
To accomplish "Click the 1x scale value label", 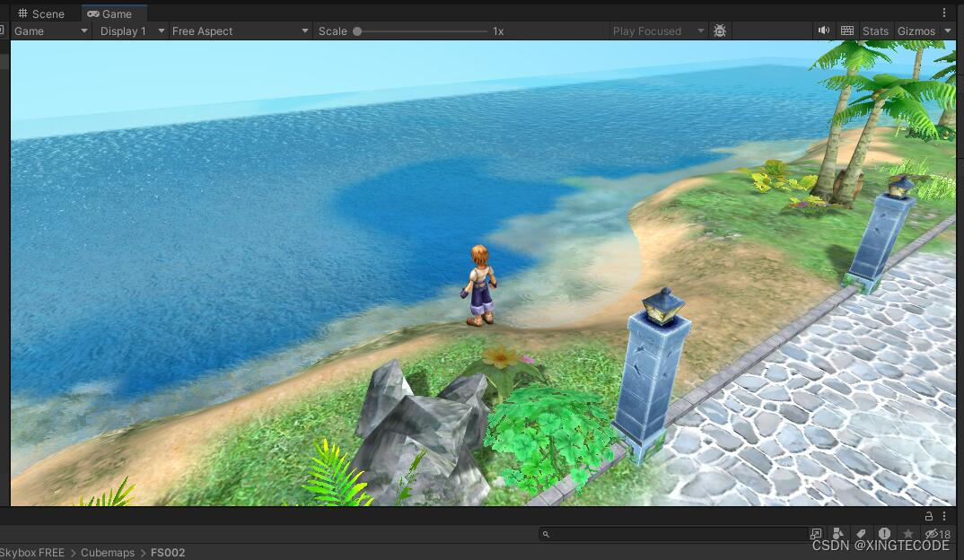I will tap(498, 31).
